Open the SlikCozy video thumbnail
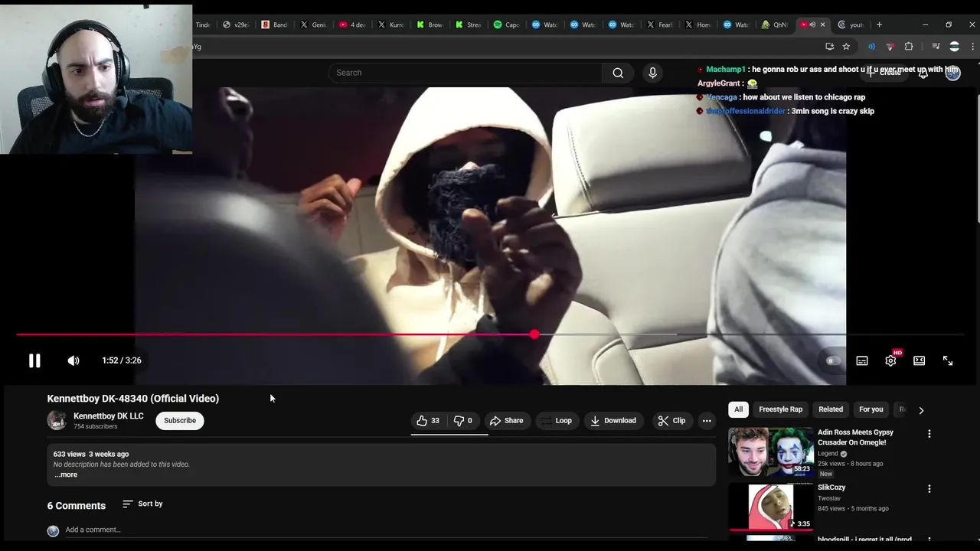Viewport: 980px width, 551px height. [770, 506]
